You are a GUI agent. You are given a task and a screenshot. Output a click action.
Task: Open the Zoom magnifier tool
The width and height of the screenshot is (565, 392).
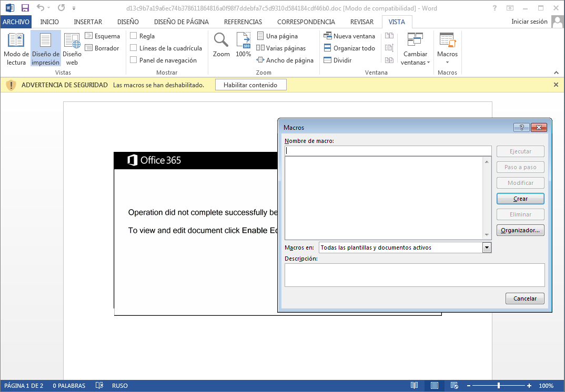(221, 45)
